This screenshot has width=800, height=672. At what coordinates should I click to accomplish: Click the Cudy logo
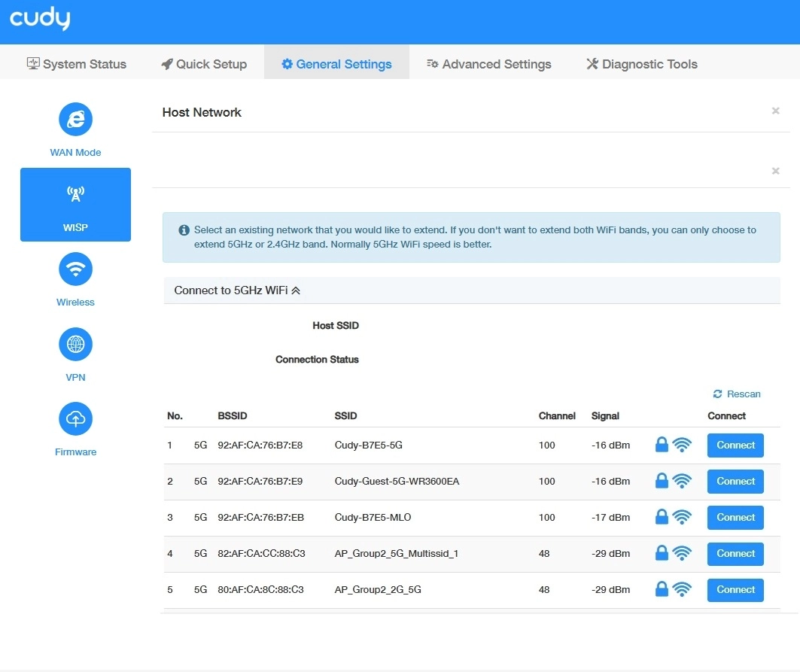coord(40,18)
